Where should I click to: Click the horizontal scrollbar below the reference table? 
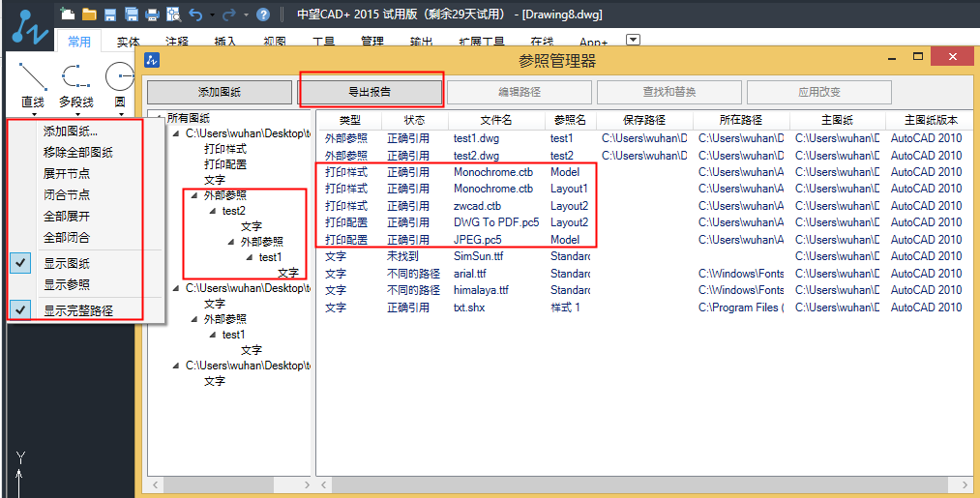coord(580,483)
